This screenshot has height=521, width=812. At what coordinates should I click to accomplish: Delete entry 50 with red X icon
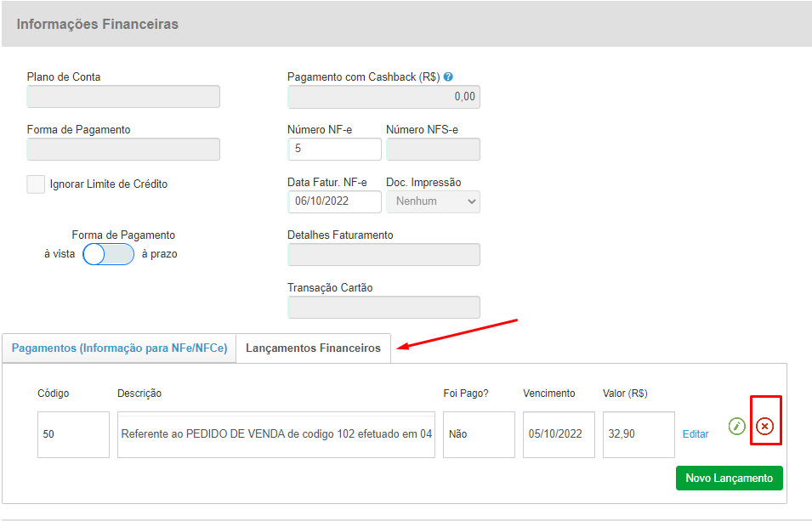click(x=765, y=426)
